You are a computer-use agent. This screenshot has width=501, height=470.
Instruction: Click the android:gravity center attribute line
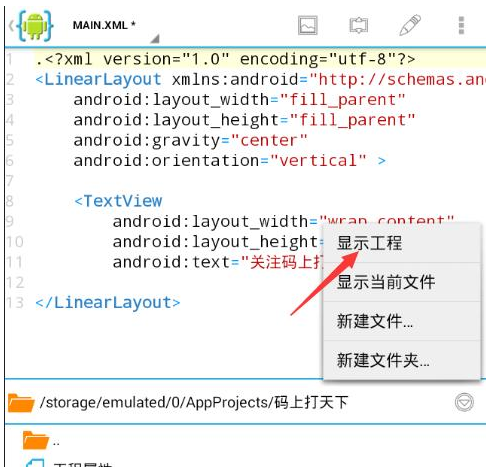pyautogui.click(x=190, y=140)
